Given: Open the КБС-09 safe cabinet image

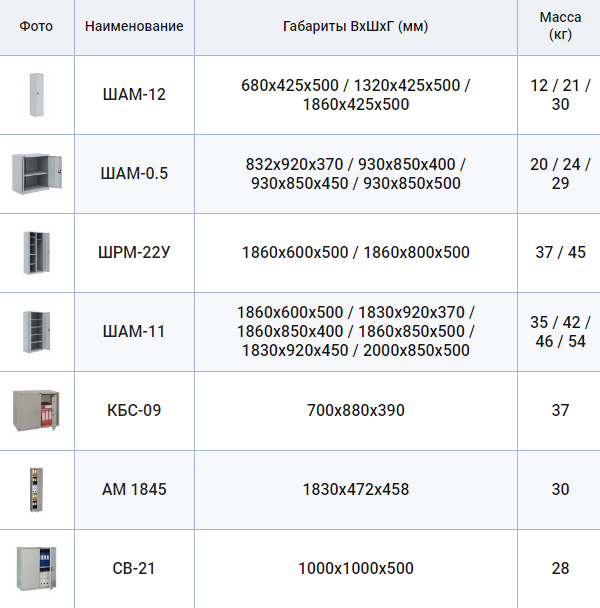Looking at the screenshot, I should (x=36, y=410).
